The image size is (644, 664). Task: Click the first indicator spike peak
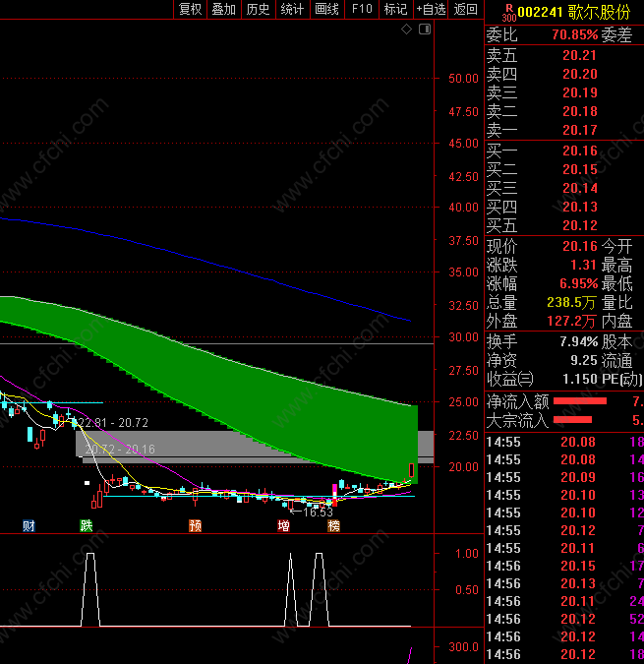[x=90, y=554]
